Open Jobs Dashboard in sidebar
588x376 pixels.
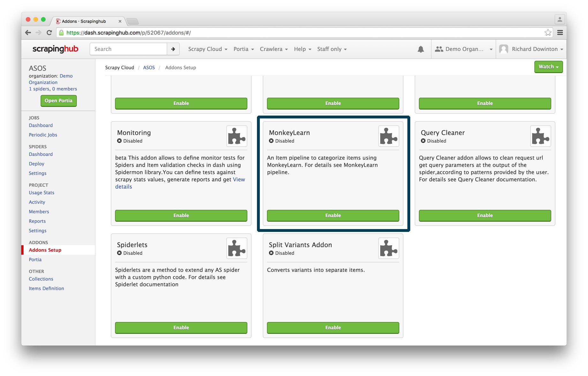[x=41, y=126]
